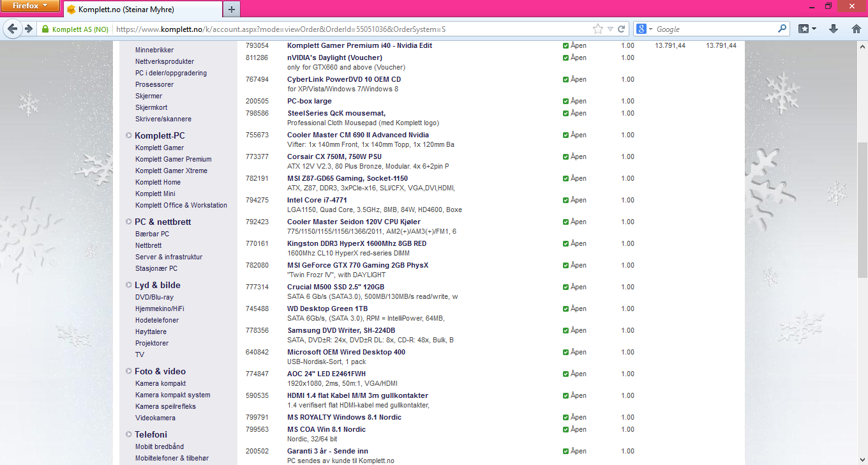This screenshot has height=465, width=868.
Task: Expand the Telefoni category arrow
Action: tap(129, 434)
